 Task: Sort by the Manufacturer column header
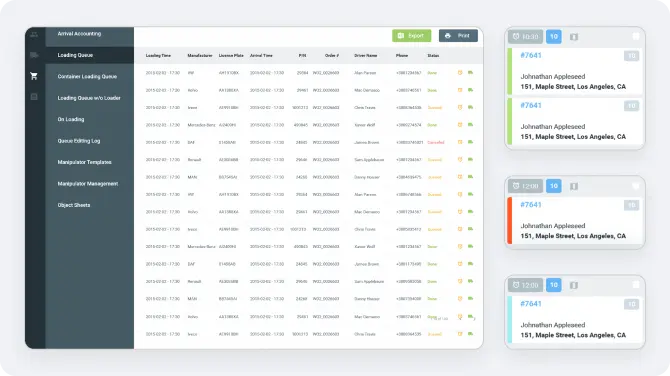tap(200, 56)
